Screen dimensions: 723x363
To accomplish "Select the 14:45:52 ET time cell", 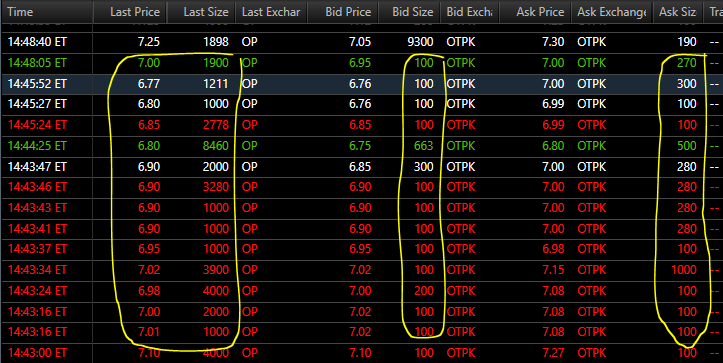I will (37, 84).
